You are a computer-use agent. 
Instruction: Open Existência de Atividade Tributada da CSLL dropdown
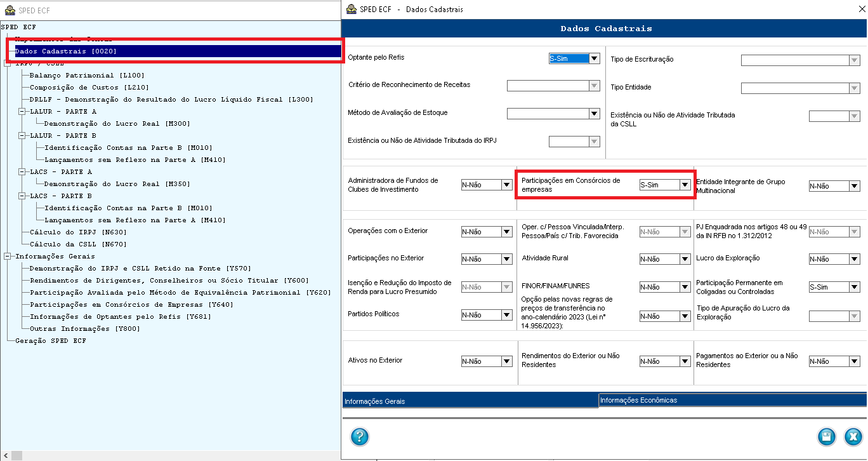854,116
